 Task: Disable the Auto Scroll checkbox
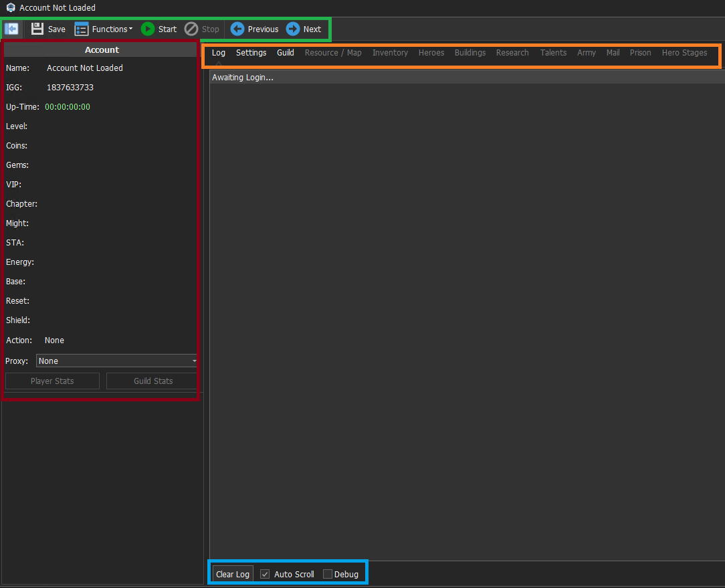click(x=265, y=574)
